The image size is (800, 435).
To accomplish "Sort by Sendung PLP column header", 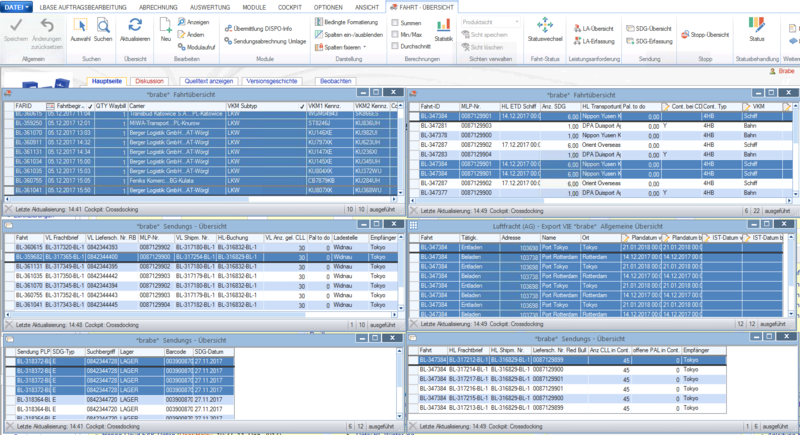I will click(33, 352).
